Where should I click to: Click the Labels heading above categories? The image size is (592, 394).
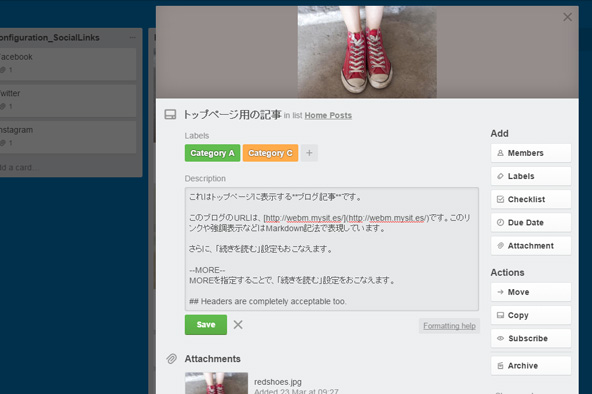coord(197,135)
